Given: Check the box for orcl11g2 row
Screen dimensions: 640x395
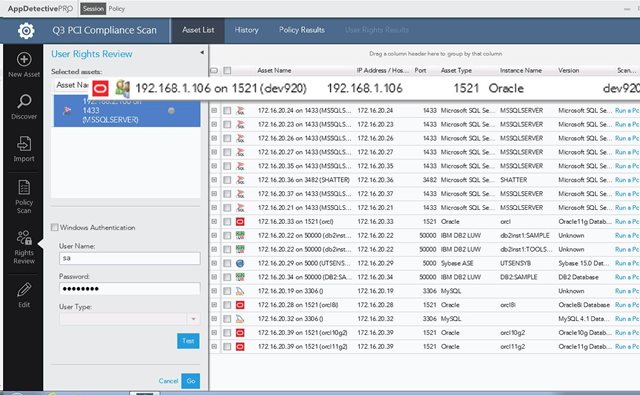Looking at the screenshot, I should (x=227, y=346).
